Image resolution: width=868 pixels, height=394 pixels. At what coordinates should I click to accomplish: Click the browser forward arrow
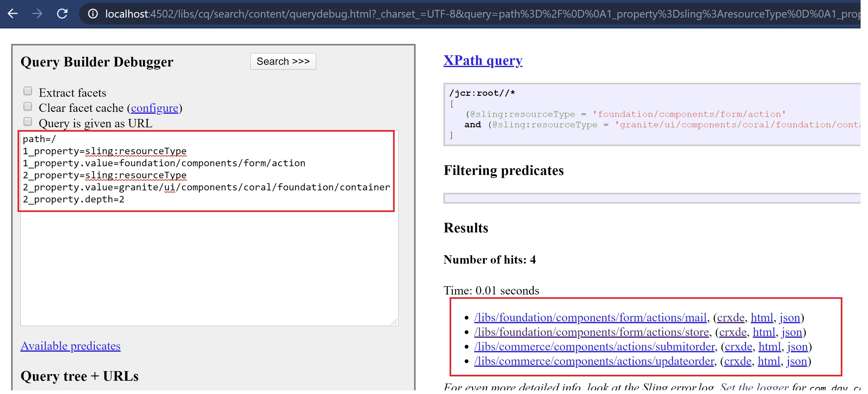[x=37, y=14]
